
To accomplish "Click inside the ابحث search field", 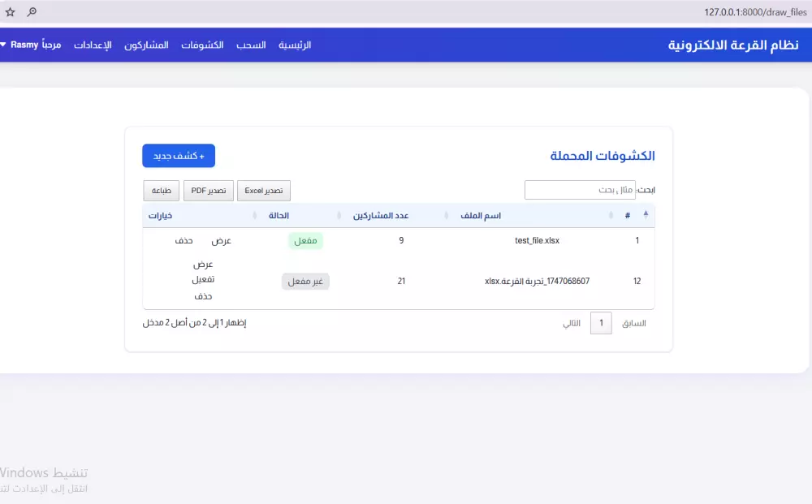I will click(580, 189).
